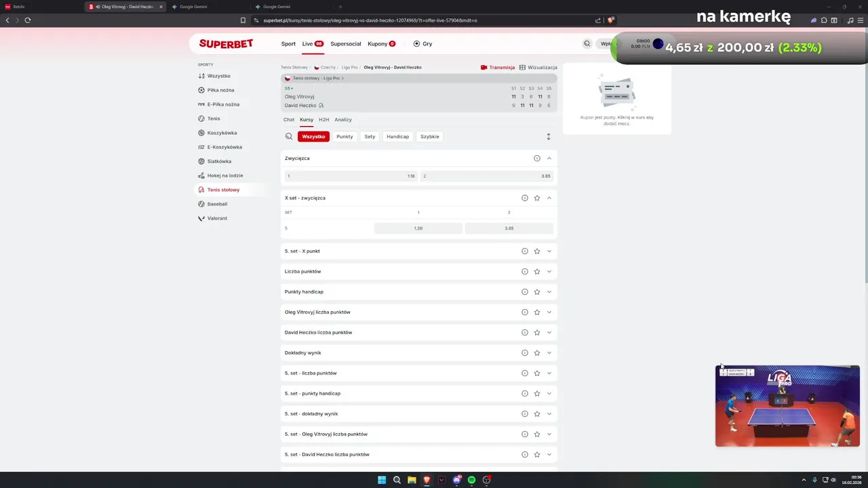
Task: Favorite David Heczko liczba punktów market
Action: pos(537,333)
